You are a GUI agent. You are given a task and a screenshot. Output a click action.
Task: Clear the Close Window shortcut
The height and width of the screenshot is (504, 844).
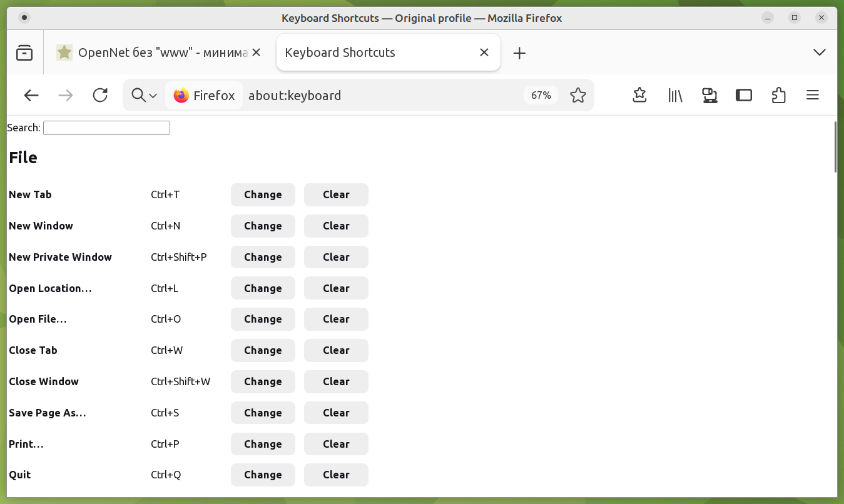pos(336,381)
